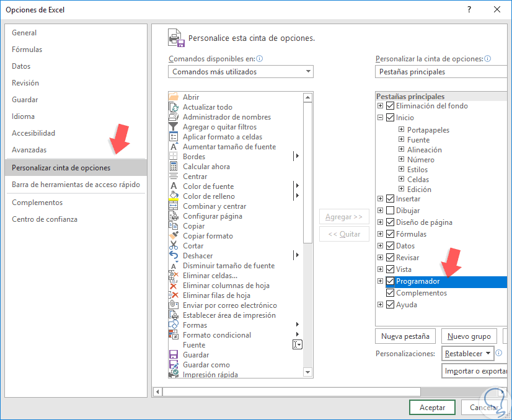Viewport: 512px width, 420px height.
Task: Click the Guardar como icon
Action: pos(174,364)
